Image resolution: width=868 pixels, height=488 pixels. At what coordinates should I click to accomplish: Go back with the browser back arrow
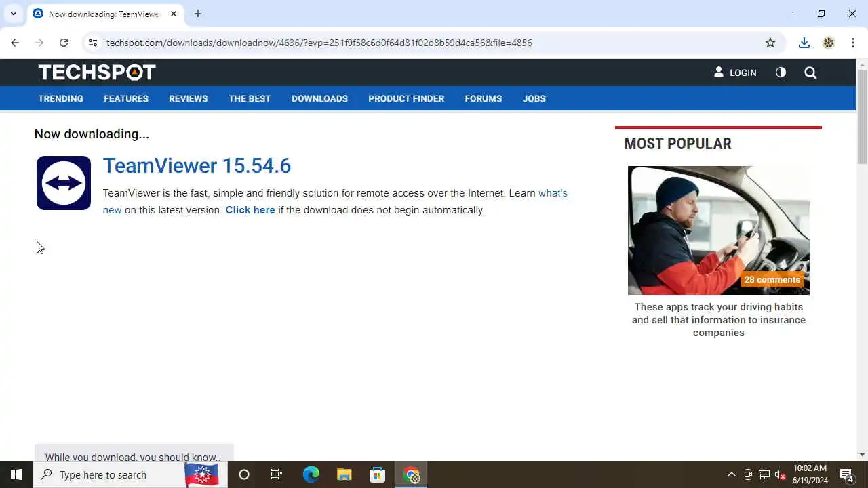[15, 43]
